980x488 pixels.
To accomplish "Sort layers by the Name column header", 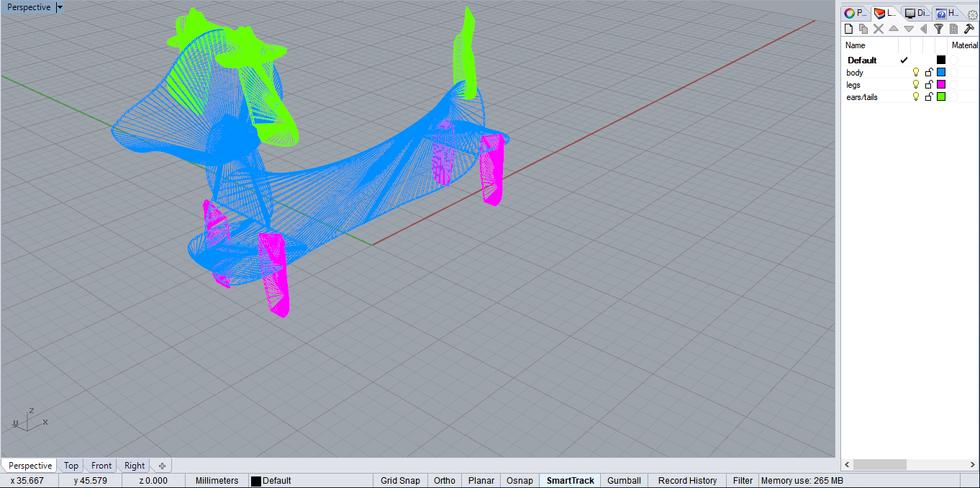I will click(856, 45).
